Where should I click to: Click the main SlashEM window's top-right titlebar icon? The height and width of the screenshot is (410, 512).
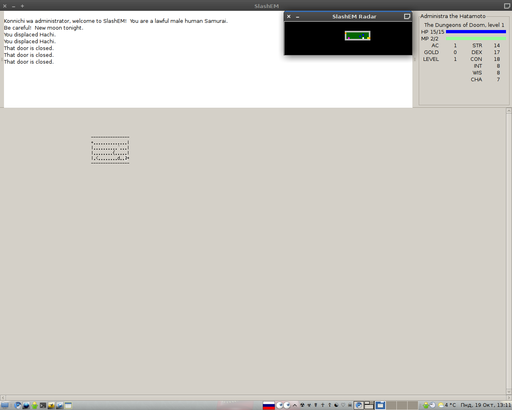507,6
